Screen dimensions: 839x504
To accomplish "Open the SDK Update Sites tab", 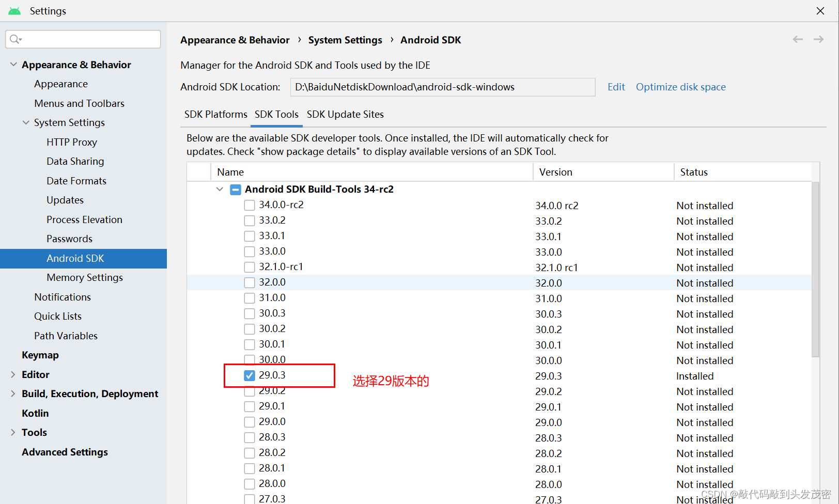I will [345, 114].
